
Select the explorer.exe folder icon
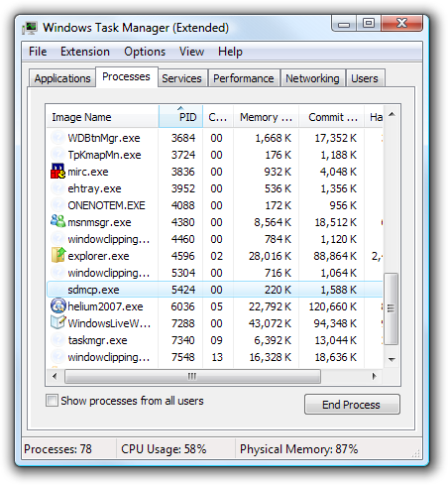point(57,255)
